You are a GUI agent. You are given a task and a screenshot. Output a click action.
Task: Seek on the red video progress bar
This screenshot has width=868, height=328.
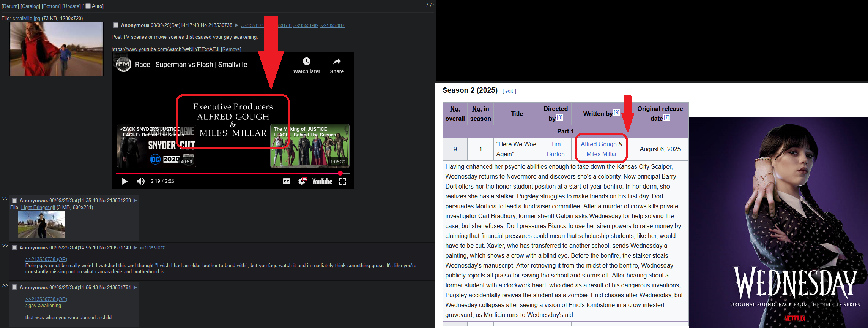[233, 173]
